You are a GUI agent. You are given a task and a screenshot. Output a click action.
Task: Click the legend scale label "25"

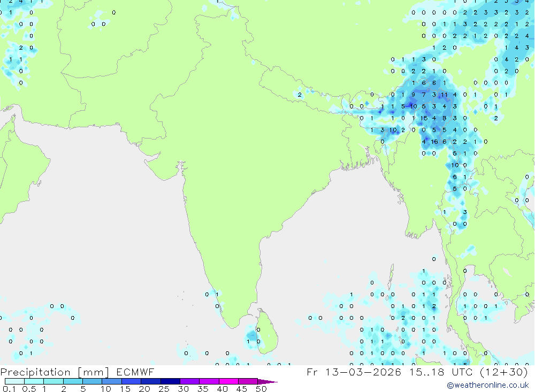(x=164, y=389)
